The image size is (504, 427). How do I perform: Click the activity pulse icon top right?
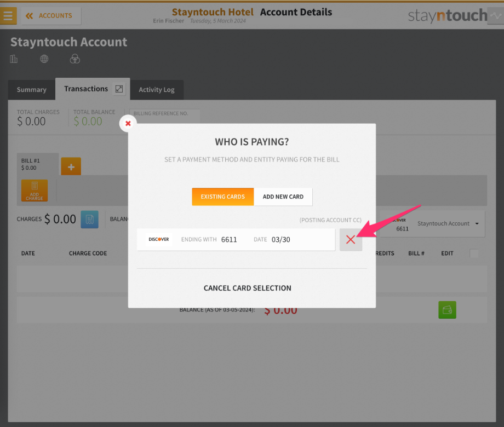(496, 16)
